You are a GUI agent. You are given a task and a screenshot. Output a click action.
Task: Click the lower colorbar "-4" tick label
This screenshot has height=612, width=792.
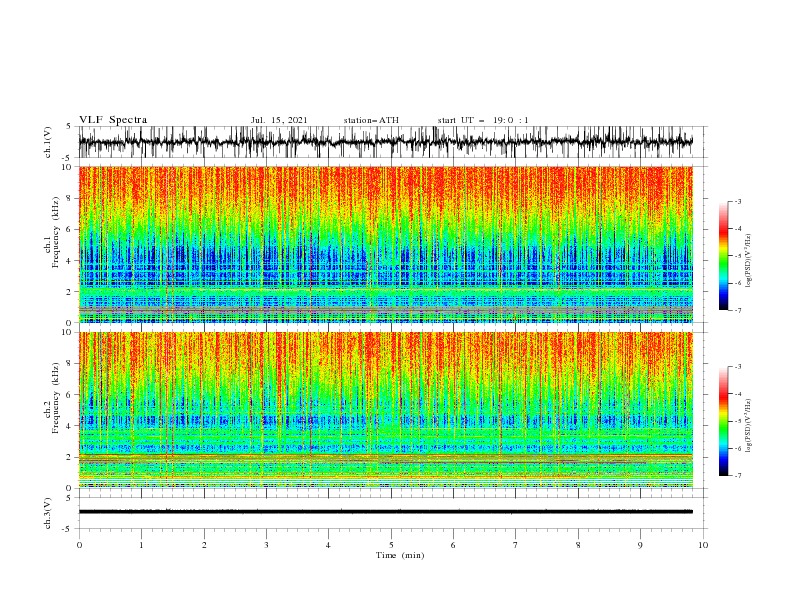[737, 394]
